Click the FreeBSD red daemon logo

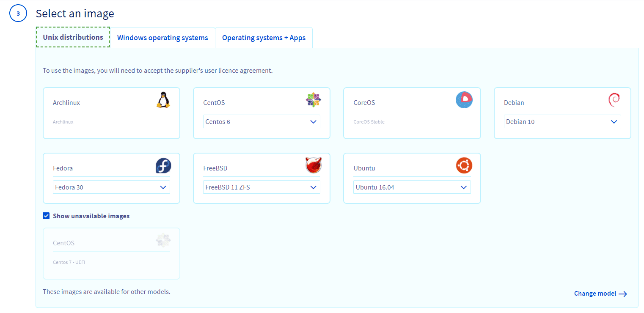tap(313, 165)
